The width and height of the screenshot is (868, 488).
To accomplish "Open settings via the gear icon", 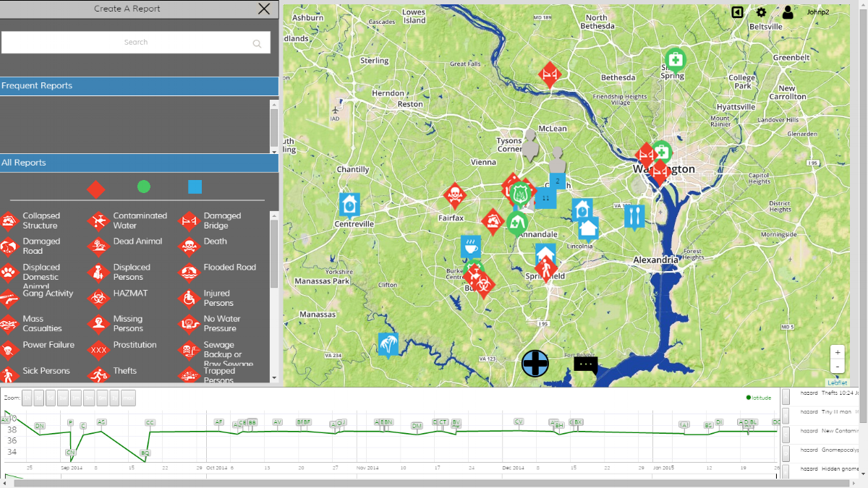I will click(x=761, y=12).
